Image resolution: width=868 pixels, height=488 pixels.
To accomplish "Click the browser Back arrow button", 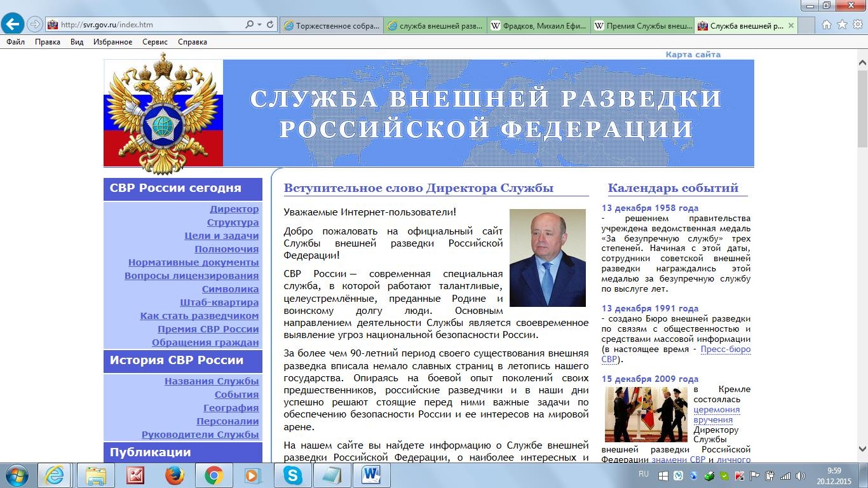I will [13, 25].
